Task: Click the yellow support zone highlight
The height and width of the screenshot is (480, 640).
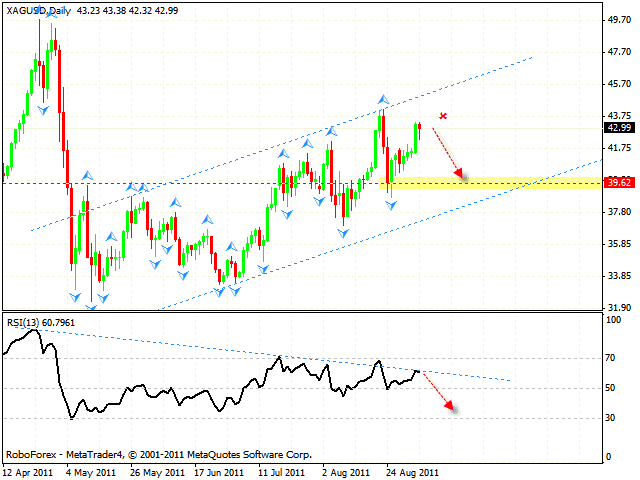Action: tap(500, 183)
